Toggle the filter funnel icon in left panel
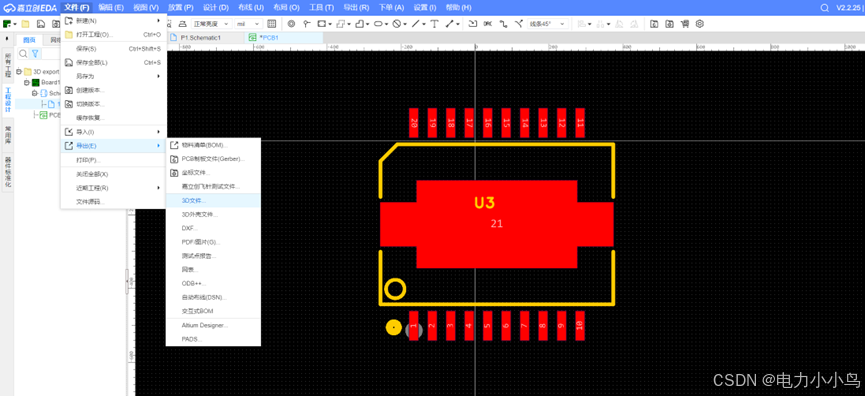This screenshot has width=865, height=396. pos(35,53)
